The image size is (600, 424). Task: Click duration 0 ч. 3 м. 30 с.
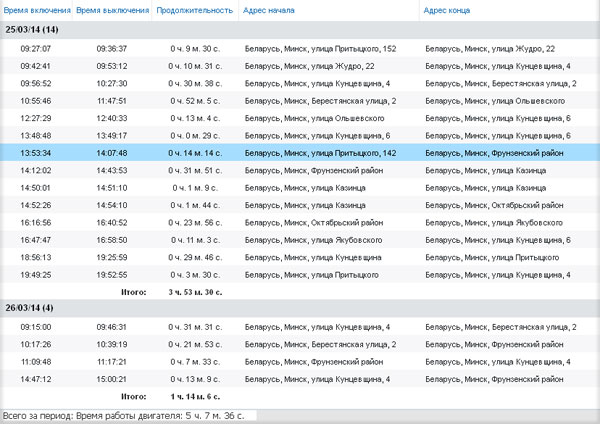195,275
